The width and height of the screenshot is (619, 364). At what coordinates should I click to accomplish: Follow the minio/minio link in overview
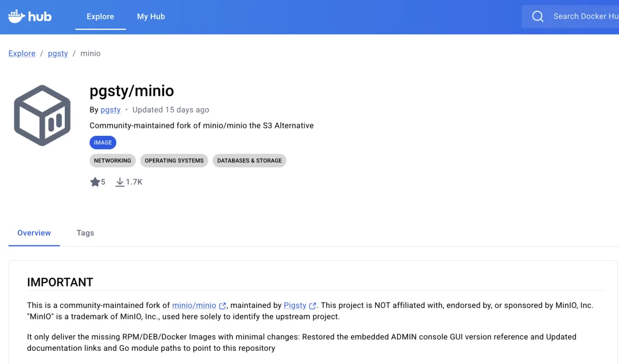(194, 305)
